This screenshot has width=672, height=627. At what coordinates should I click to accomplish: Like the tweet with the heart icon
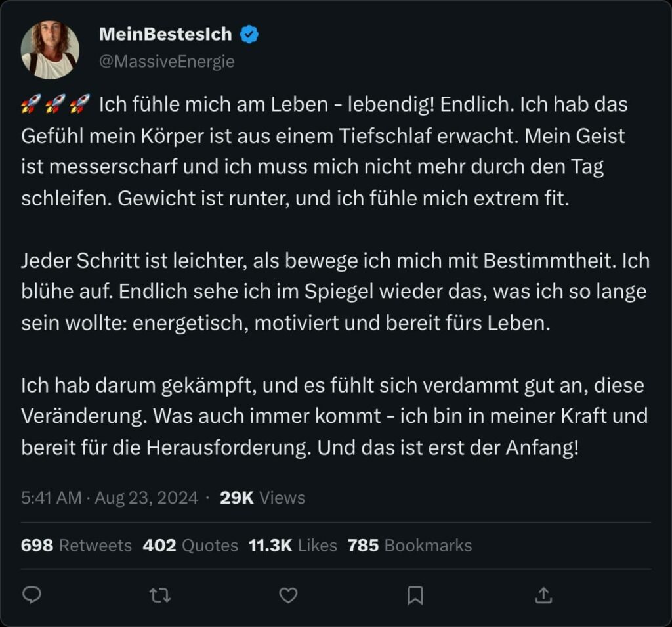[x=288, y=595]
